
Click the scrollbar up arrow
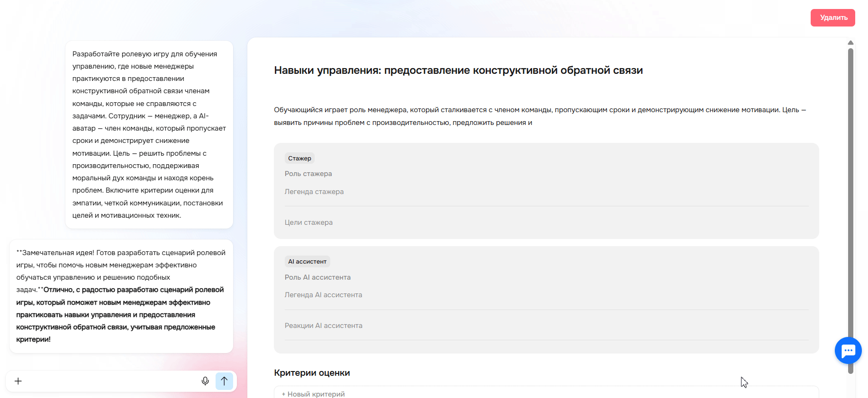click(x=850, y=43)
